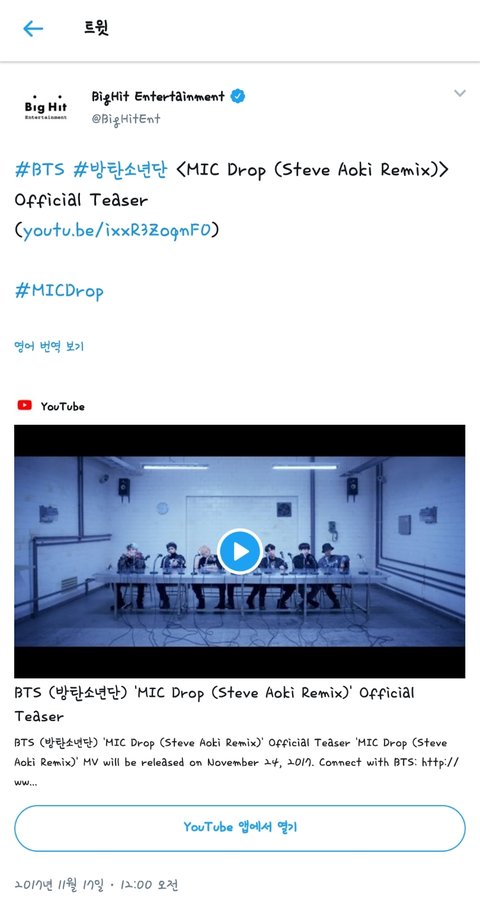Viewport: 480px width, 904px height.
Task: Click YouTube 앱에서 열기 button
Action: click(x=240, y=828)
